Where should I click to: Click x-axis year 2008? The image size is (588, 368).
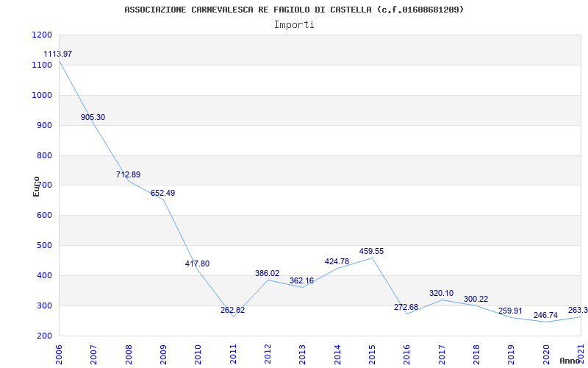(129, 355)
